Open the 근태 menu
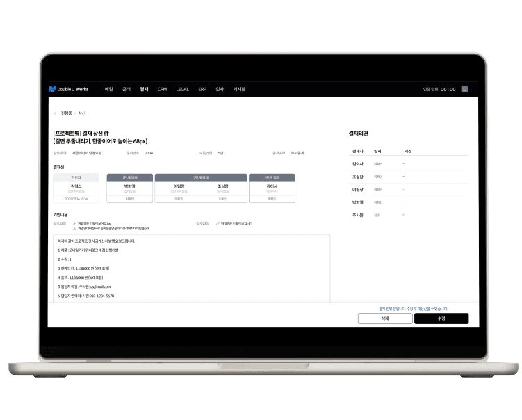This screenshot has height=420, width=522. 126,89
